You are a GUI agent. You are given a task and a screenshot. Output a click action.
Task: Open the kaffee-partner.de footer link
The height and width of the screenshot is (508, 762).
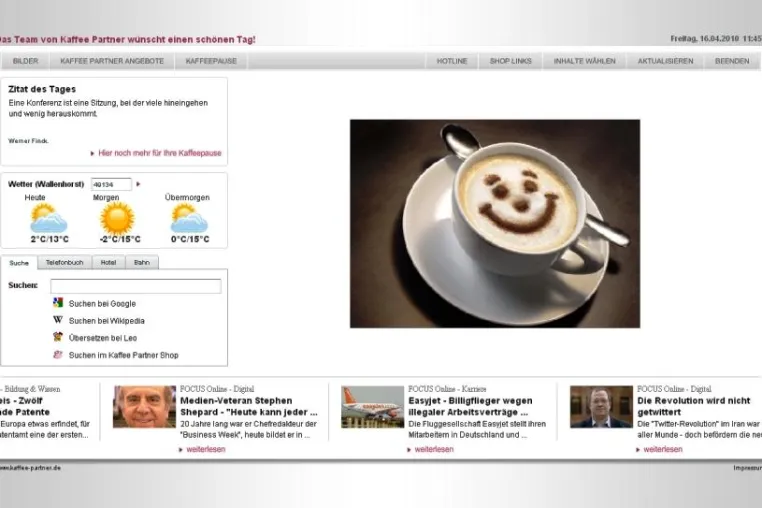point(30,468)
